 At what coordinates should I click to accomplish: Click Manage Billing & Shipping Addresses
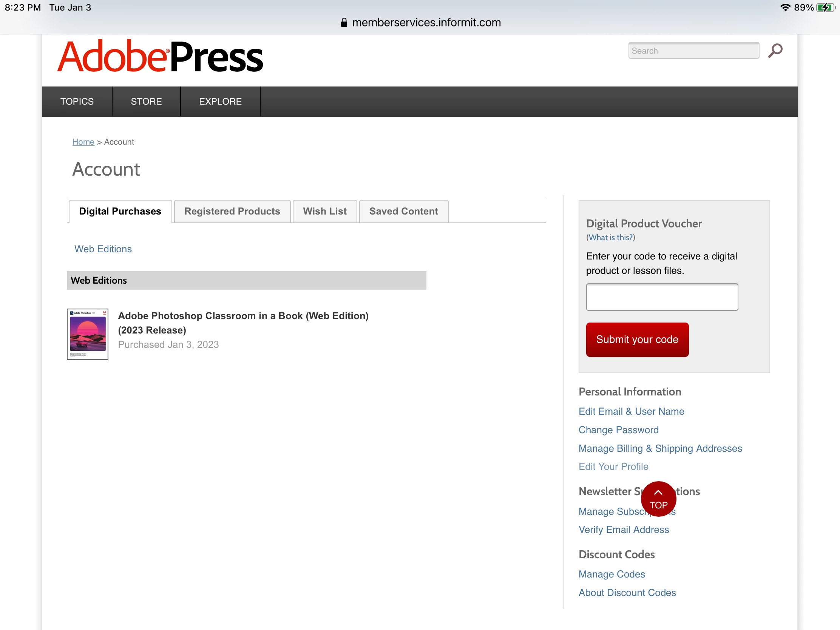(x=659, y=448)
